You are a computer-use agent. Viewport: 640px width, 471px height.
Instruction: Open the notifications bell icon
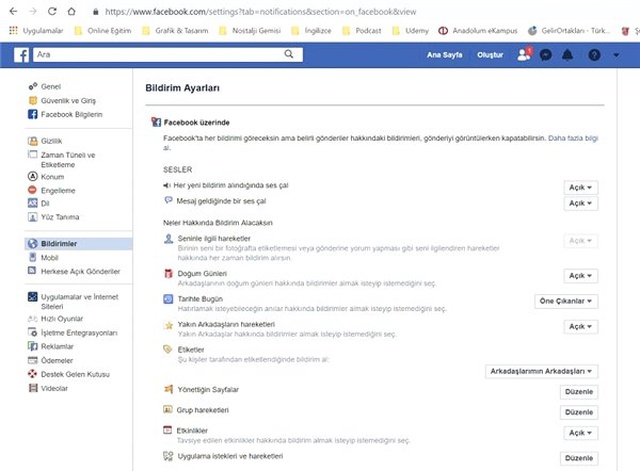(x=567, y=55)
